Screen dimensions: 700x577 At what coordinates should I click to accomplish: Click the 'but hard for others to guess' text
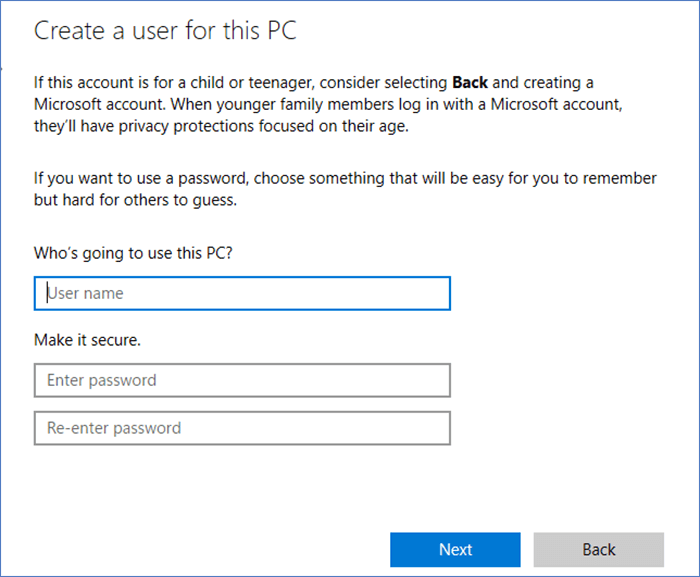pyautogui.click(x=136, y=200)
